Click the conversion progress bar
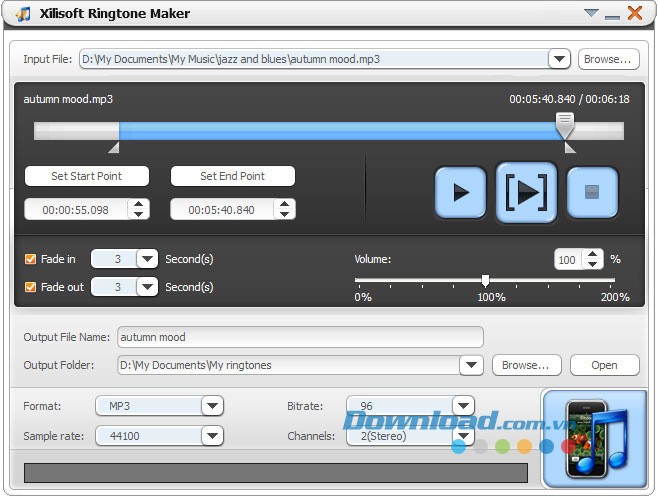Image resolution: width=658 pixels, height=502 pixels. coord(276,473)
